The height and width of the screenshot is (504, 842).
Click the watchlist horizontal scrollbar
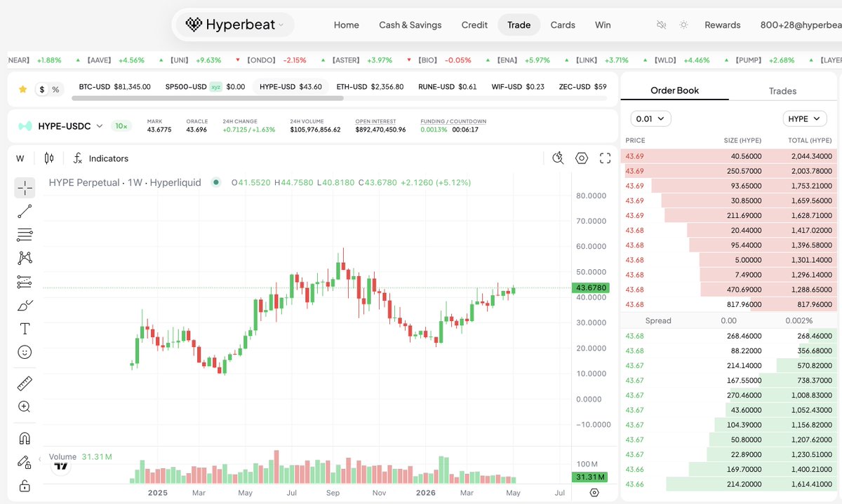pos(208,98)
